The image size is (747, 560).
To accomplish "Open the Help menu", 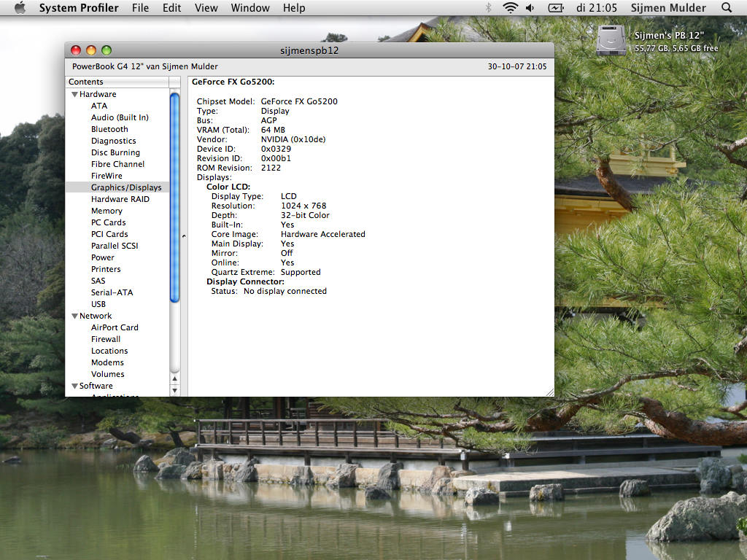I will click(x=294, y=7).
